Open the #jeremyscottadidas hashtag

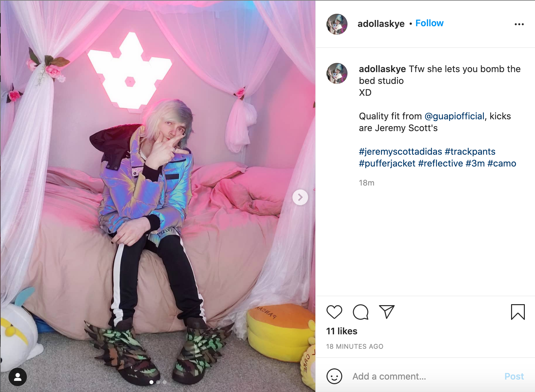400,151
